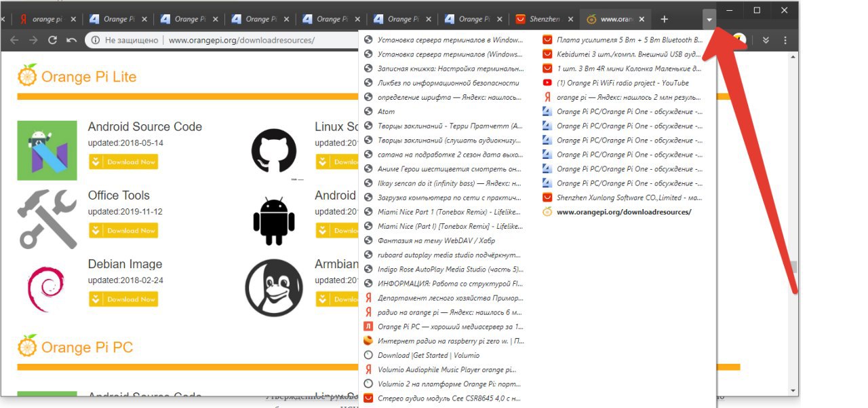Select 'orange pi — Яндекс: нашлось 2 млн' entry

623,97
